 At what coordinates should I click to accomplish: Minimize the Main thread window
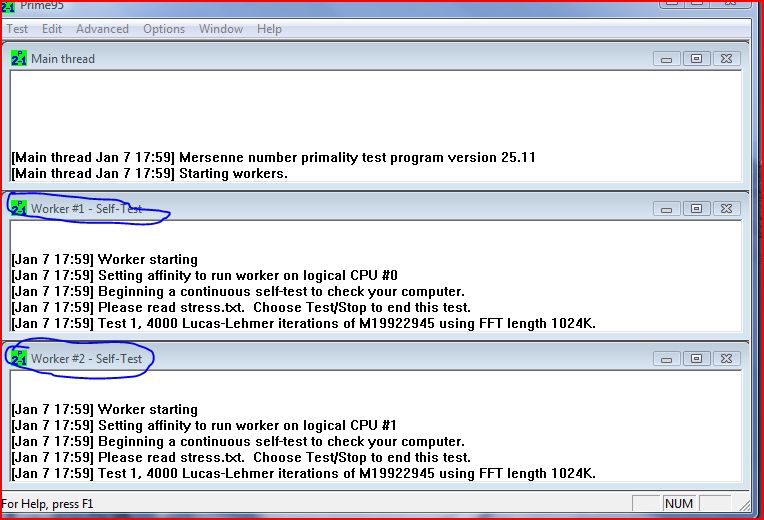click(x=667, y=59)
